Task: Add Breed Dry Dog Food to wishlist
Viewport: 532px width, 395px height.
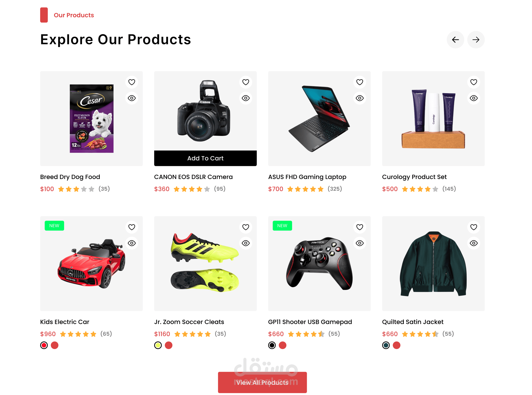Action: pos(132,82)
